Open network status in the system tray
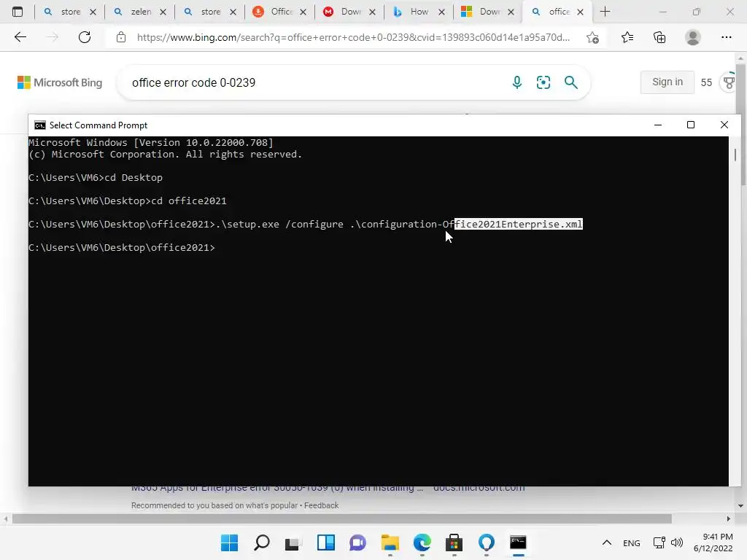The image size is (747, 560). pos(659,542)
